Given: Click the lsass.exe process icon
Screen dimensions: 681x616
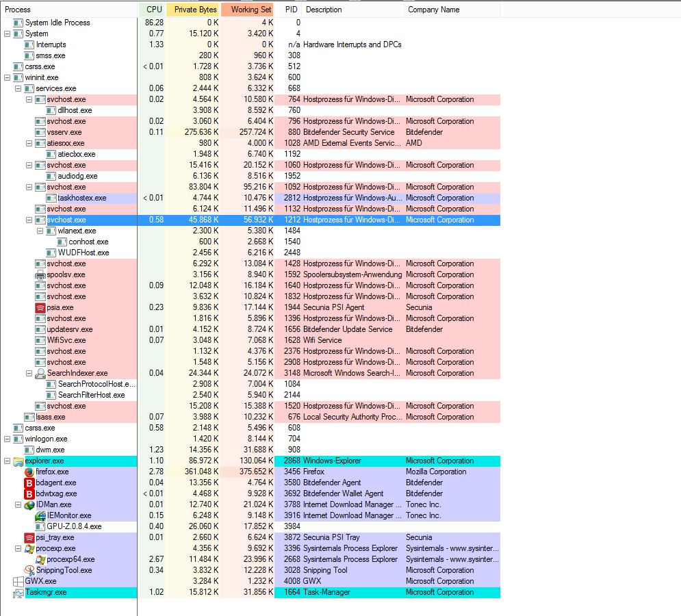Looking at the screenshot, I should coord(29,417).
